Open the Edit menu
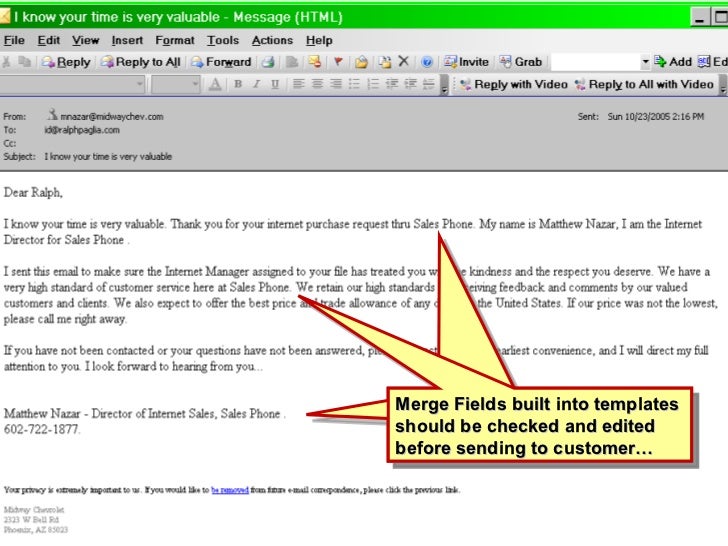Viewport: 728px width, 546px height. click(x=49, y=40)
